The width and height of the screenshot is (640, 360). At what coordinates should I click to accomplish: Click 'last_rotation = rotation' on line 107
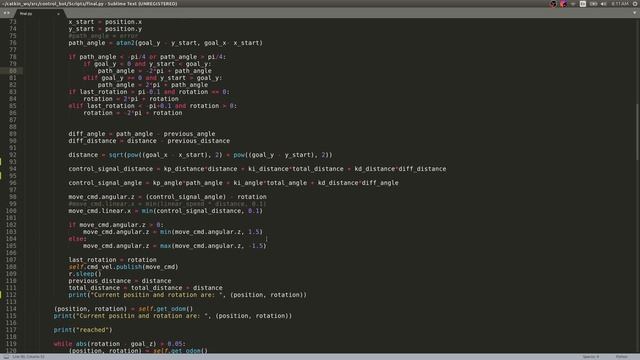pyautogui.click(x=112, y=260)
